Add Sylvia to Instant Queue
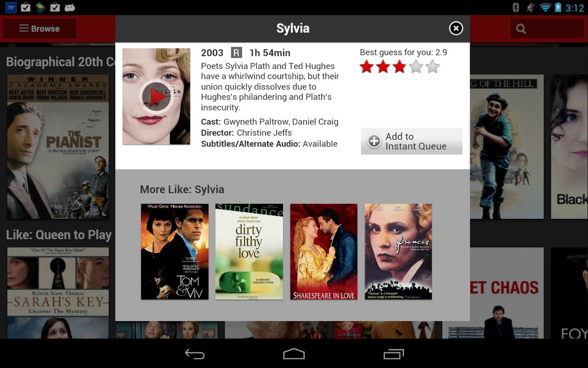This screenshot has width=588, height=368. [411, 141]
